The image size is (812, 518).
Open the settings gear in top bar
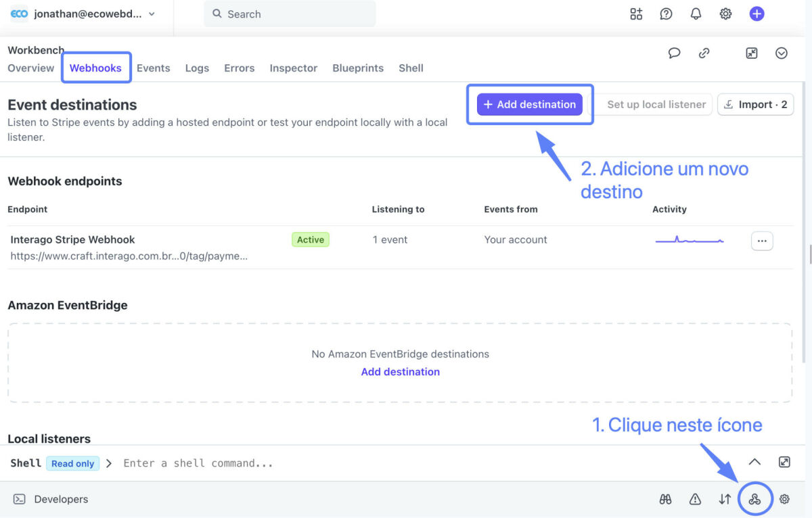pyautogui.click(x=725, y=14)
